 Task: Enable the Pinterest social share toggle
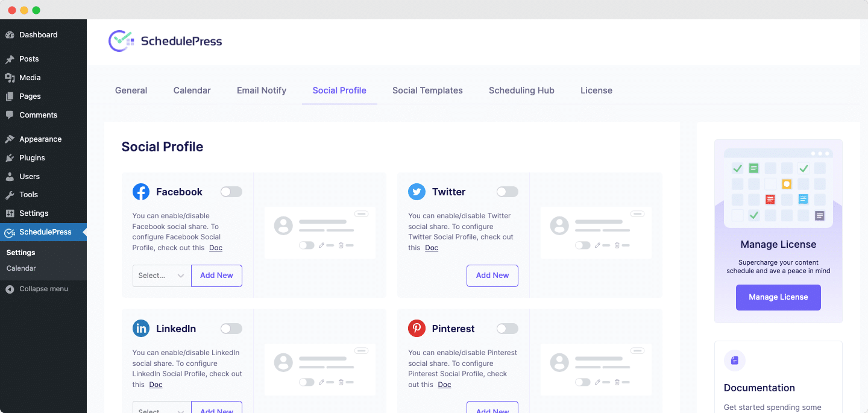(508, 329)
